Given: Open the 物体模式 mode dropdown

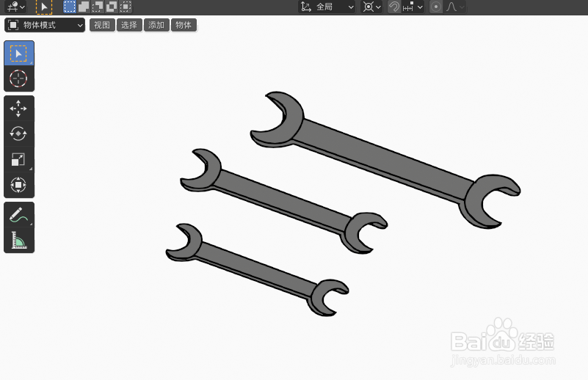Looking at the screenshot, I should tap(45, 25).
